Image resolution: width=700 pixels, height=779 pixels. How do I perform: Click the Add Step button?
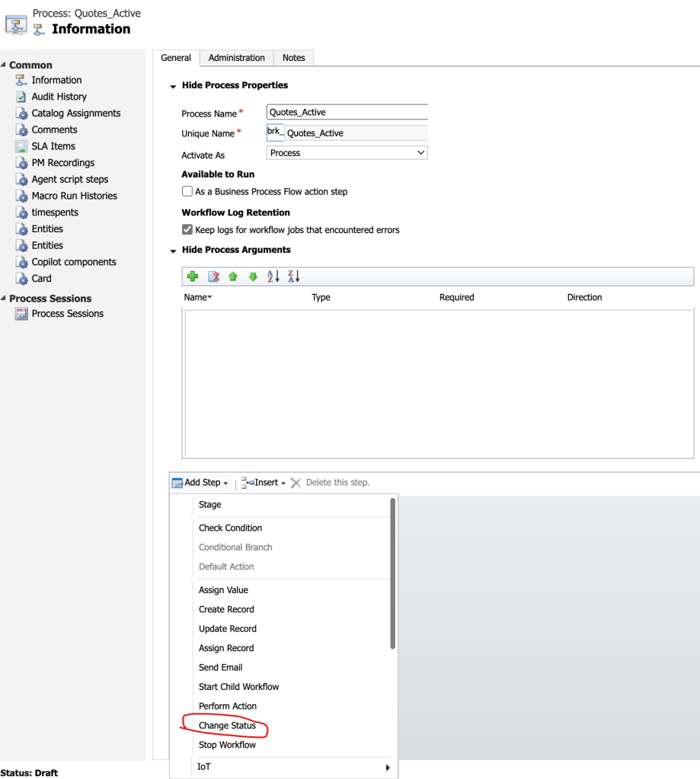[200, 483]
